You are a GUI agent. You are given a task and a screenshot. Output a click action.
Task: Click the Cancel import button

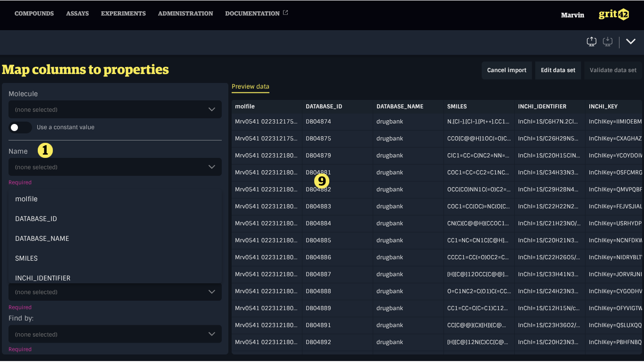coord(507,70)
